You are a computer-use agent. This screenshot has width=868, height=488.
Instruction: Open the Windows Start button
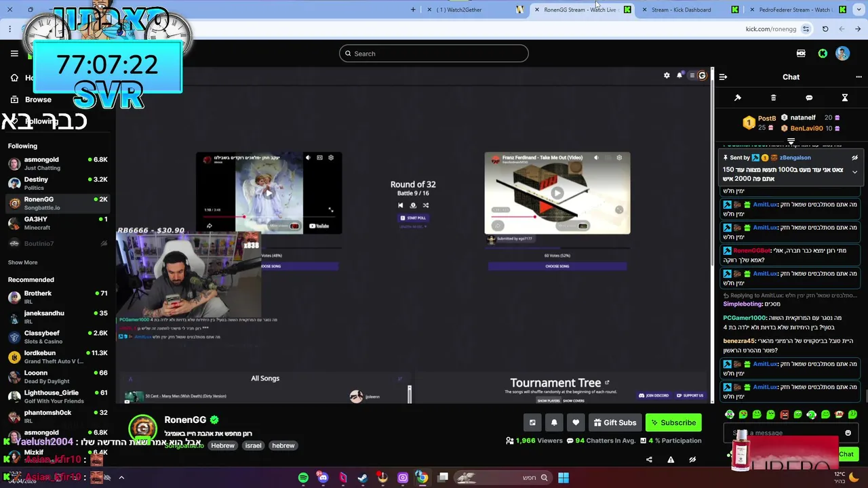coord(564,478)
